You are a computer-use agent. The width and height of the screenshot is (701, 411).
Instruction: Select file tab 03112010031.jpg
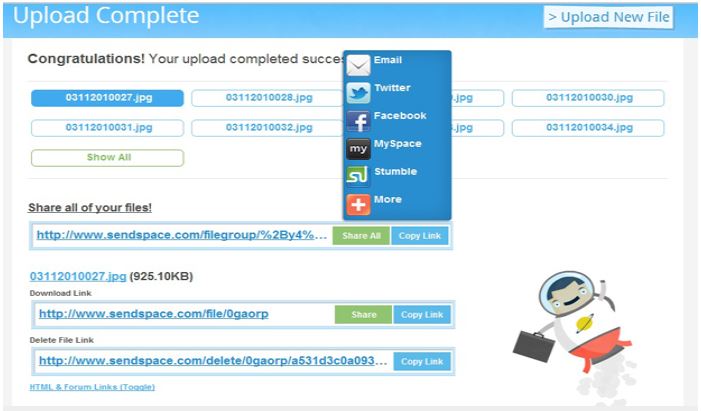pos(107,128)
